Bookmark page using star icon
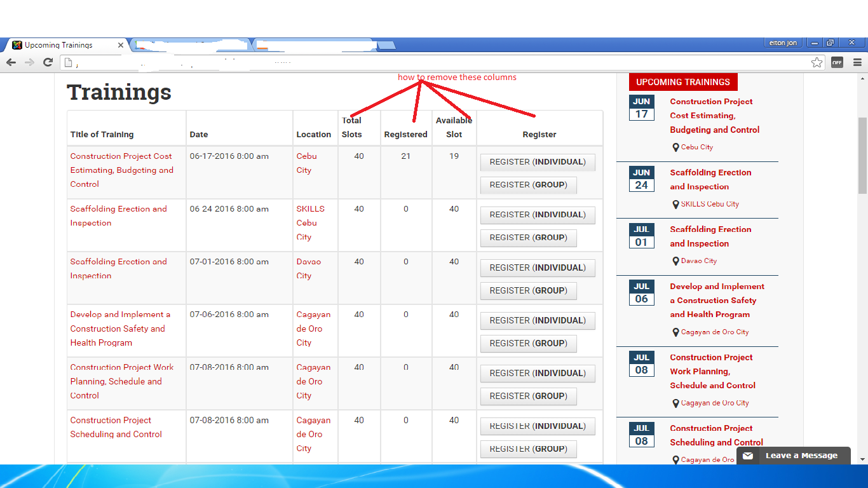Screen dimensions: 868x488 [817, 62]
